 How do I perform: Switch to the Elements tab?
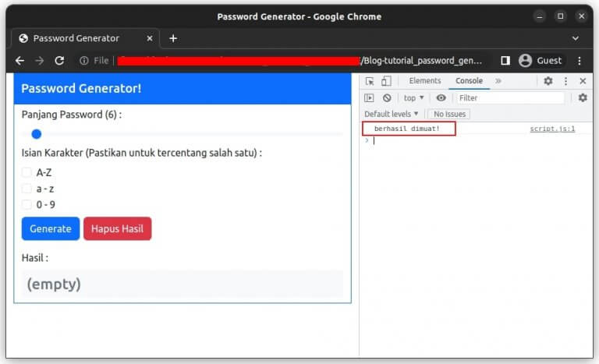click(425, 81)
